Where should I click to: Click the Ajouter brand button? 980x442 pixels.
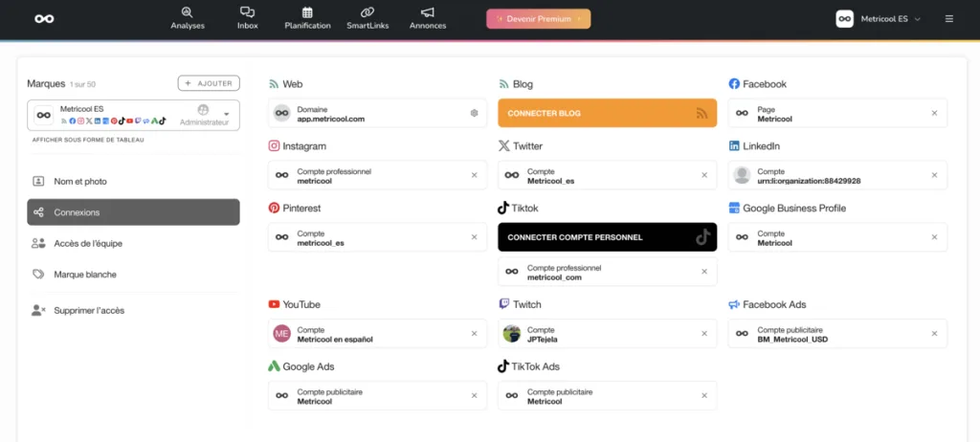(209, 83)
